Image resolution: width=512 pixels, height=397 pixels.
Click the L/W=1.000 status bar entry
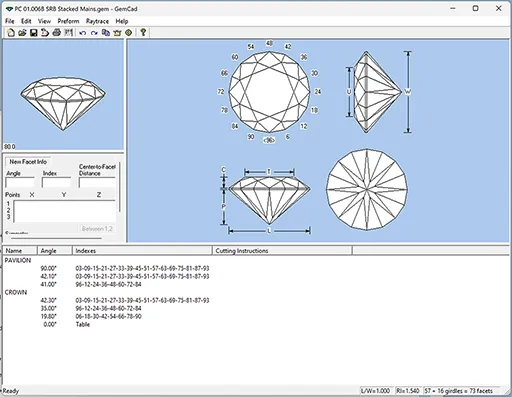click(375, 391)
